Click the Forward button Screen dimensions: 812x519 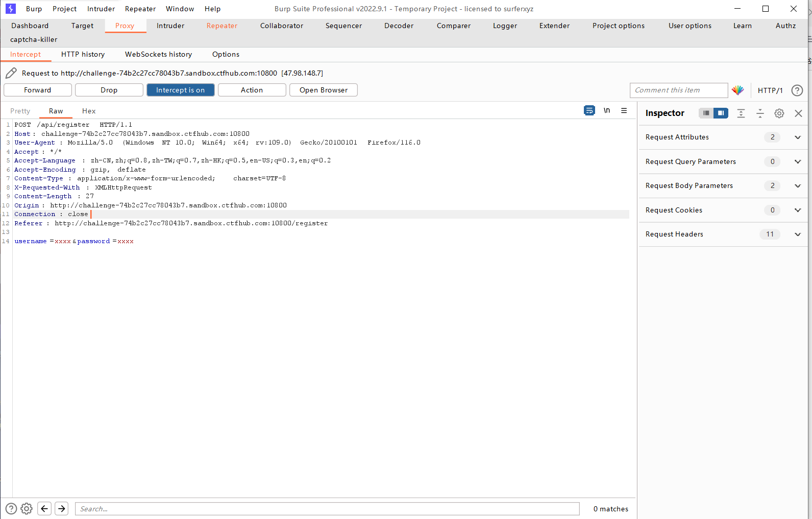[38, 90]
